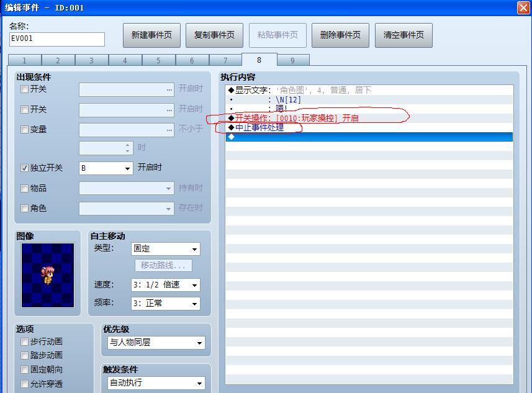
Task: Select event page tab 7
Action: point(225,60)
